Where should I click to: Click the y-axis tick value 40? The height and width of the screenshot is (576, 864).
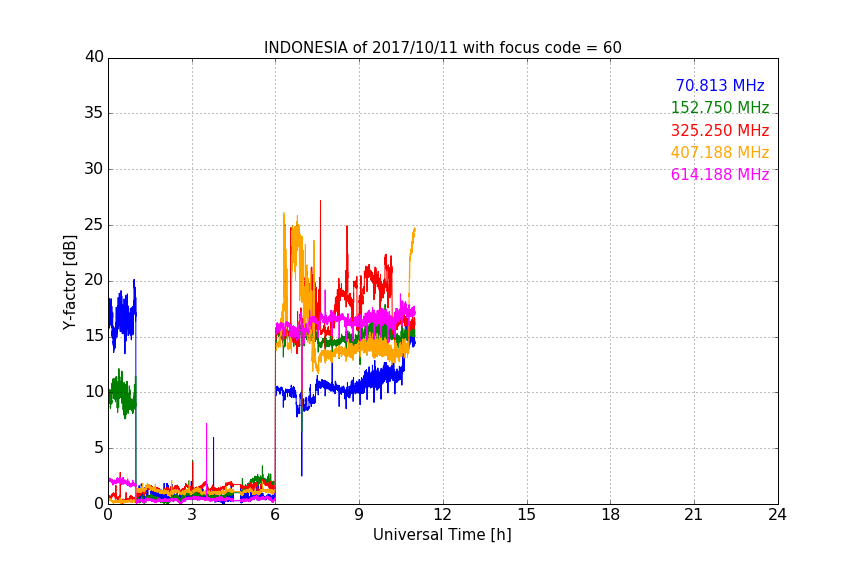click(94, 57)
